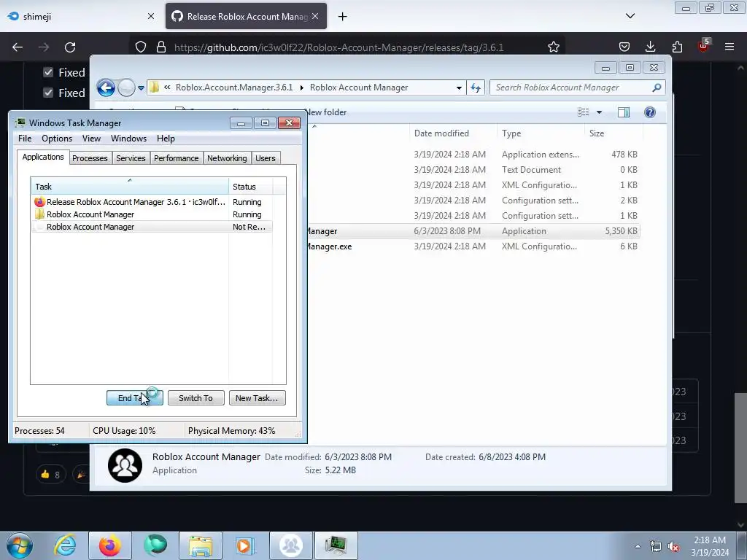Viewport: 747px width, 560px height.
Task: Open Task Manager View menu
Action: point(91,139)
